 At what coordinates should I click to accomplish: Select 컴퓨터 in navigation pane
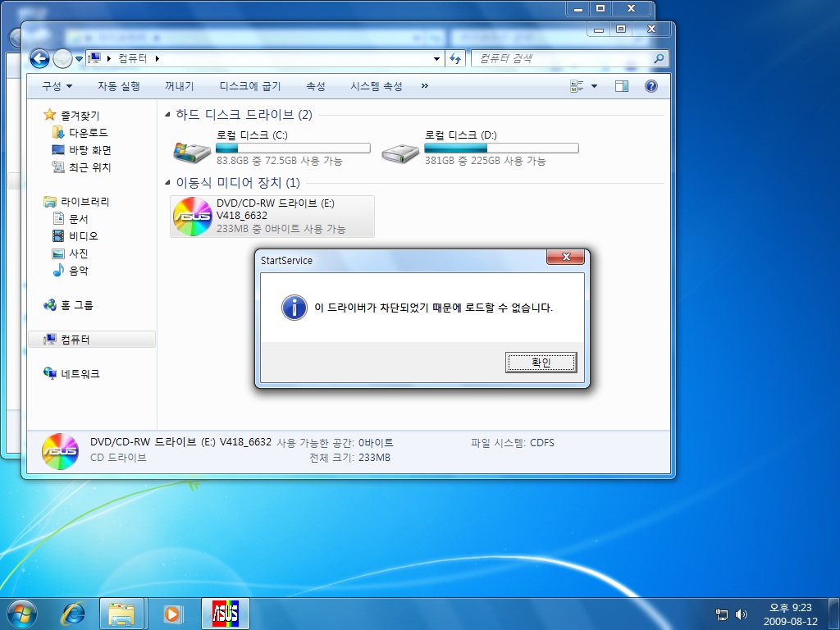tap(92, 339)
